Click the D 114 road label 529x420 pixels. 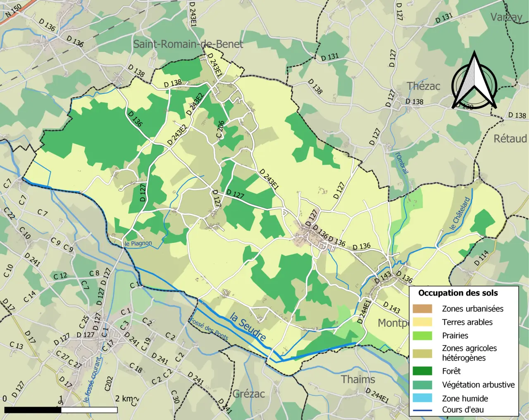pos(481,258)
